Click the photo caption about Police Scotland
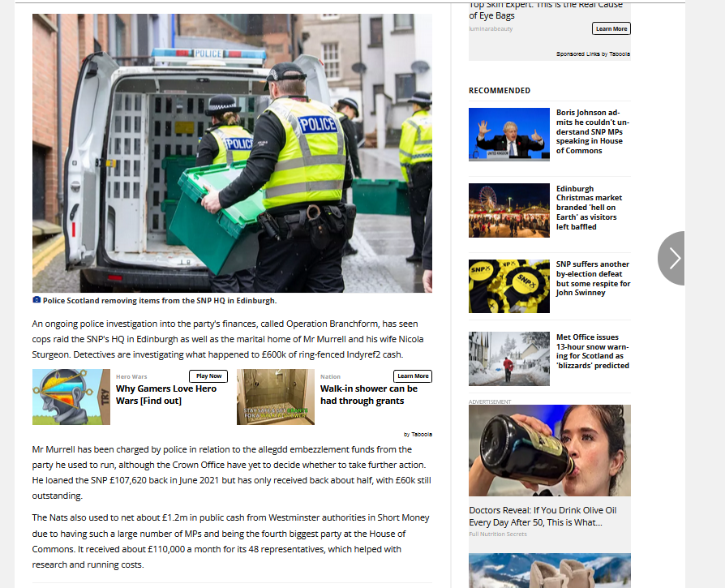This screenshot has width=725, height=588. (160, 300)
